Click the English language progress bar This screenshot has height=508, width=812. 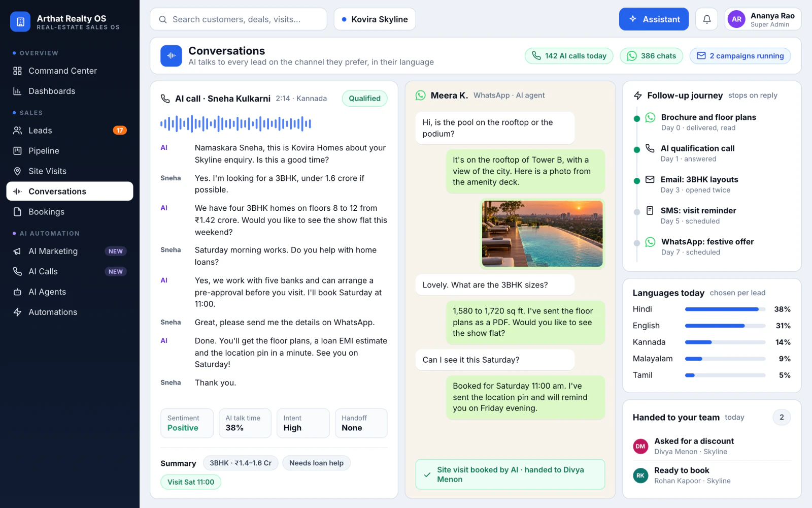[x=725, y=326]
